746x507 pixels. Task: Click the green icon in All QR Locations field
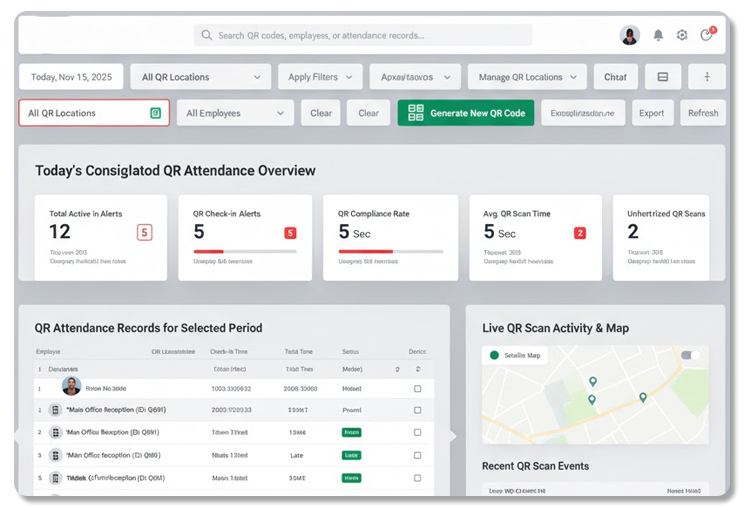tap(155, 113)
